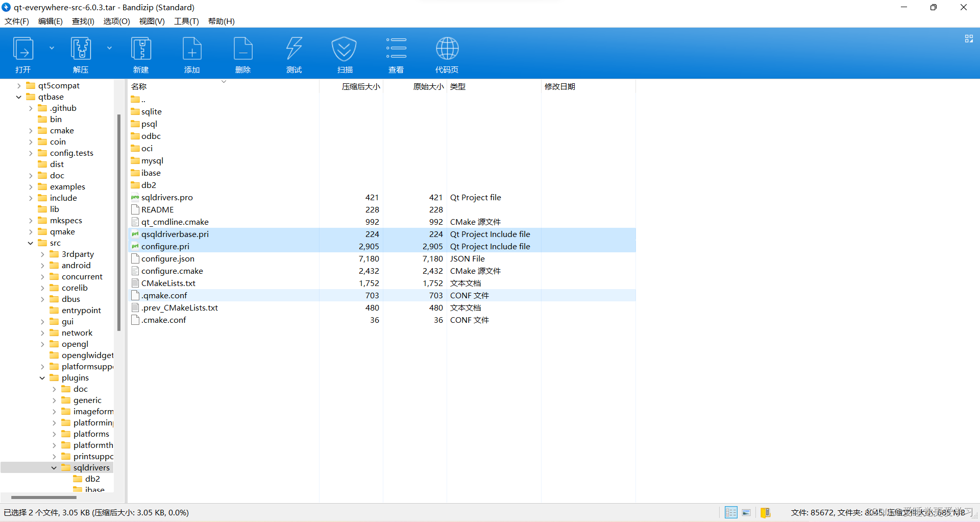Click the parent folder '..' icon

(x=135, y=99)
